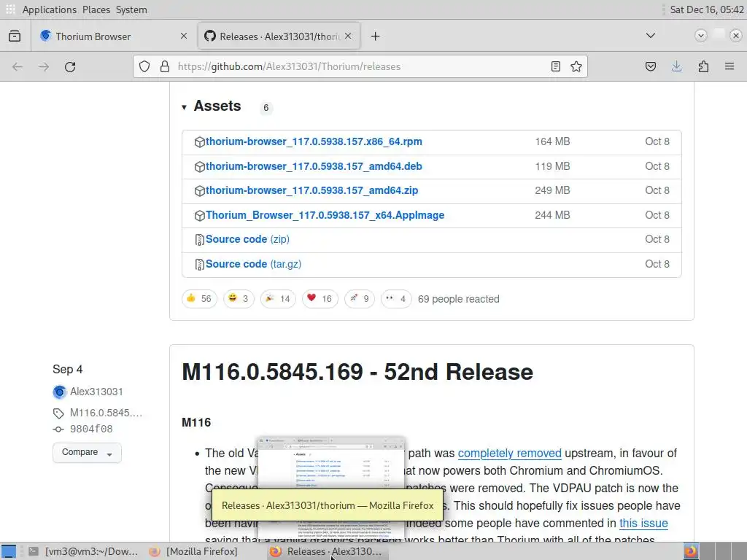Open the Places menu
This screenshot has height=560, width=747.
tap(96, 9)
